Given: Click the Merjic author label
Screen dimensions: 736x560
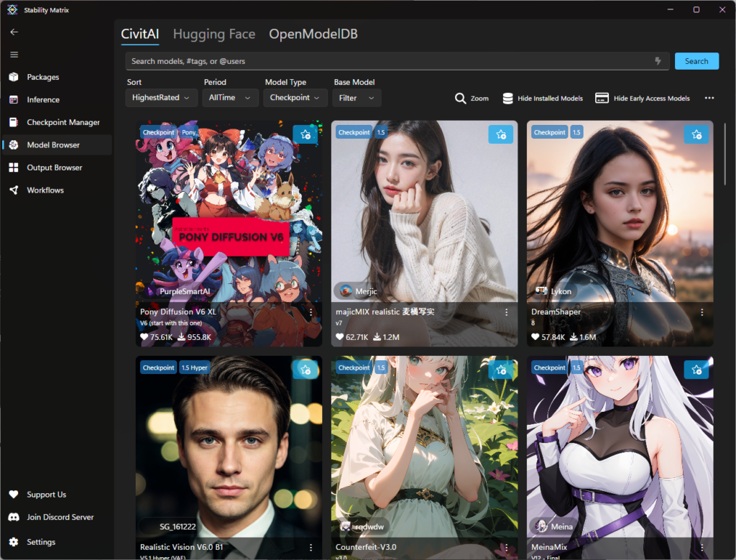Looking at the screenshot, I should (x=359, y=291).
